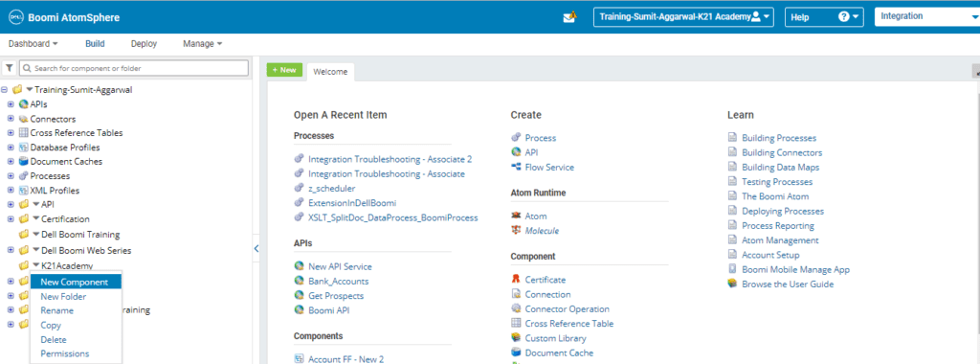This screenshot has height=364, width=980.
Task: Open the Deploy menu tab
Action: pos(144,44)
